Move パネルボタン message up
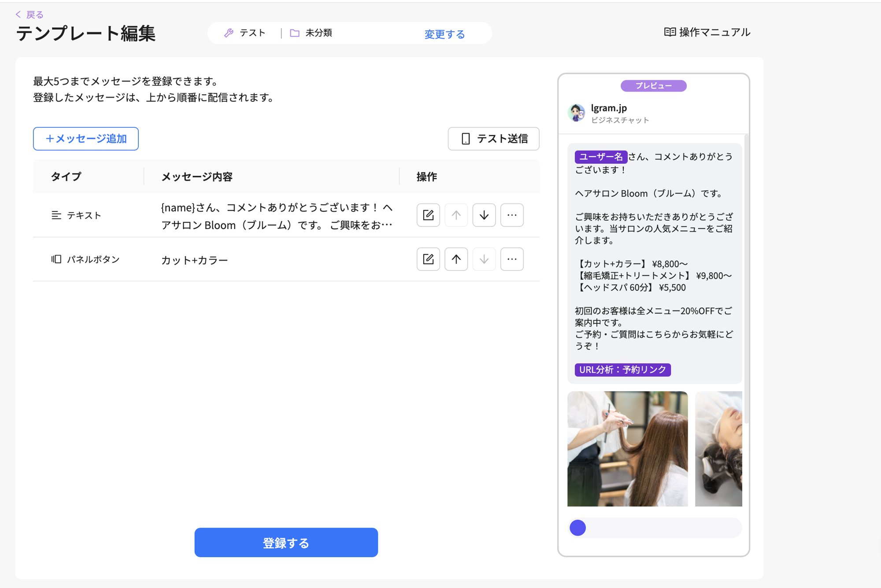Image resolution: width=881 pixels, height=588 pixels. pos(456,259)
